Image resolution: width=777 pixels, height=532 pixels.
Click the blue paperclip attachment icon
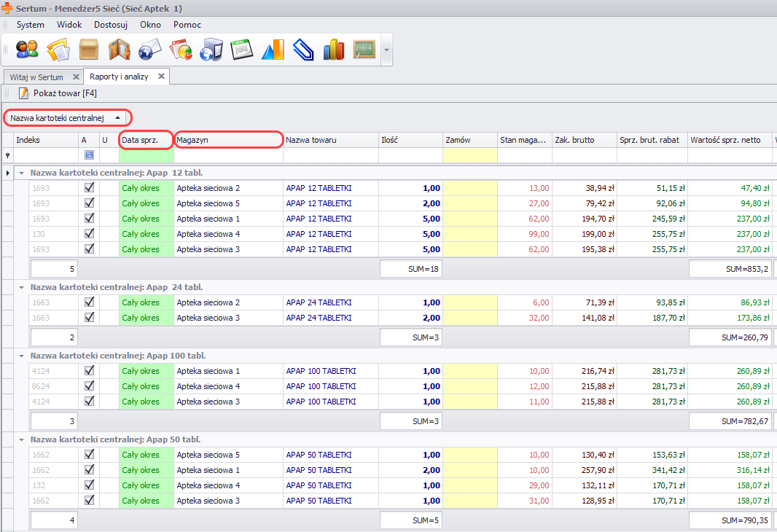tap(302, 50)
